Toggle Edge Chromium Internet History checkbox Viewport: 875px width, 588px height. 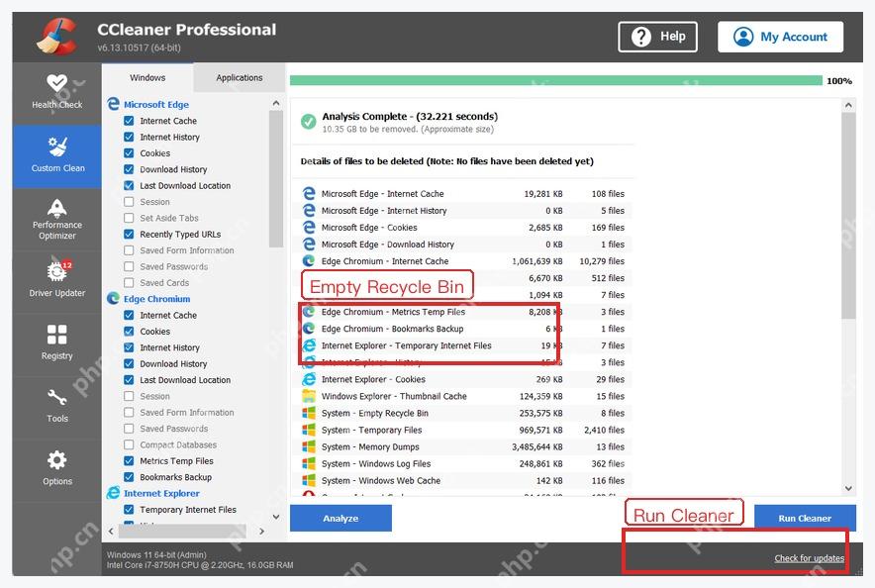click(x=129, y=347)
